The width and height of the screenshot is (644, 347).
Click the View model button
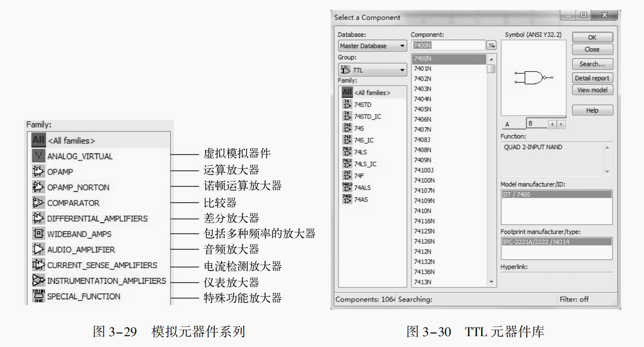coord(592,90)
